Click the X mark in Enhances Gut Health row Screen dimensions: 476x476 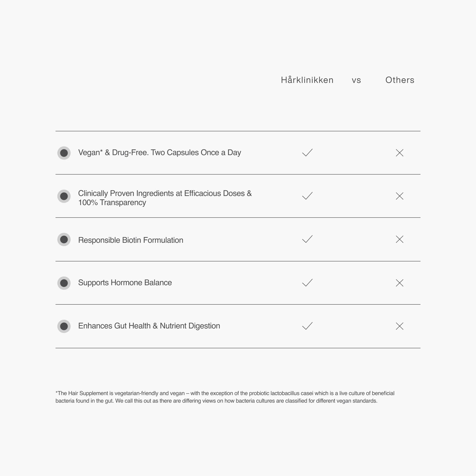tap(400, 326)
